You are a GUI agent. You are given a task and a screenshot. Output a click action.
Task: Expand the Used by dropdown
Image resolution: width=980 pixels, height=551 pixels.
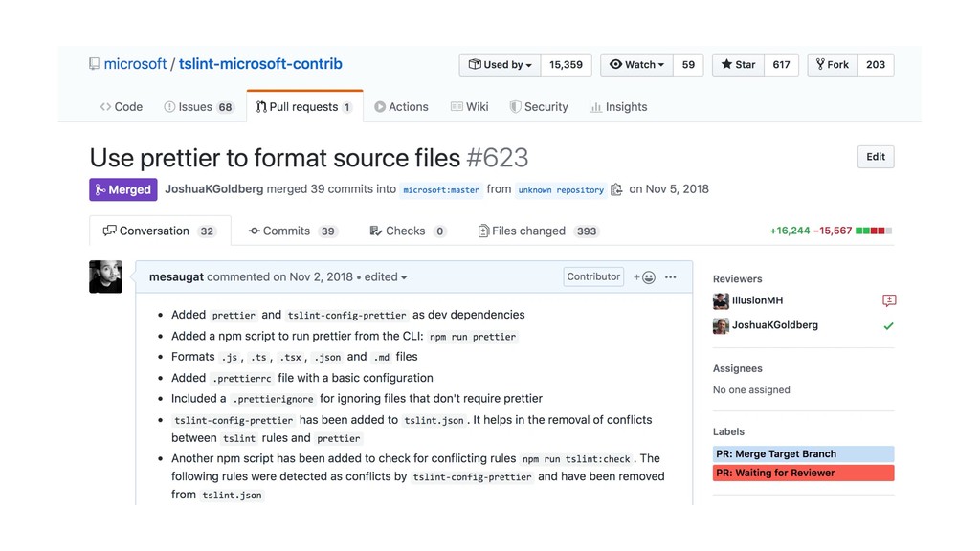(501, 65)
